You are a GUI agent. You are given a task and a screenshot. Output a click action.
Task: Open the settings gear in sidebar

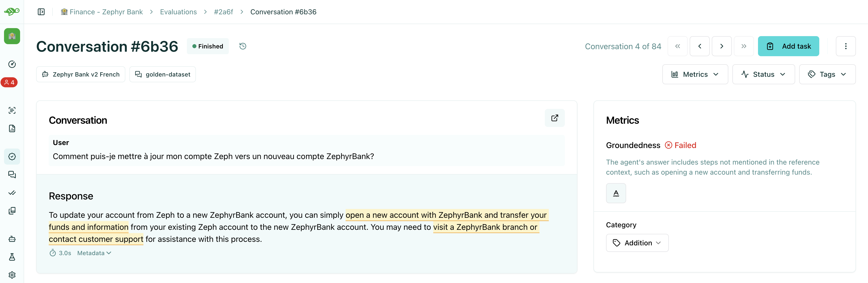click(12, 275)
